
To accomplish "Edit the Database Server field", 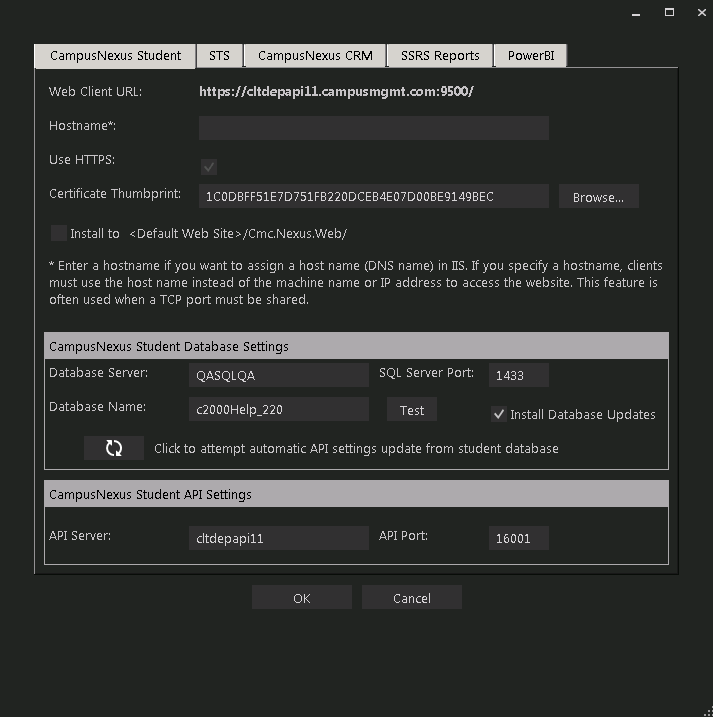I will point(279,375).
